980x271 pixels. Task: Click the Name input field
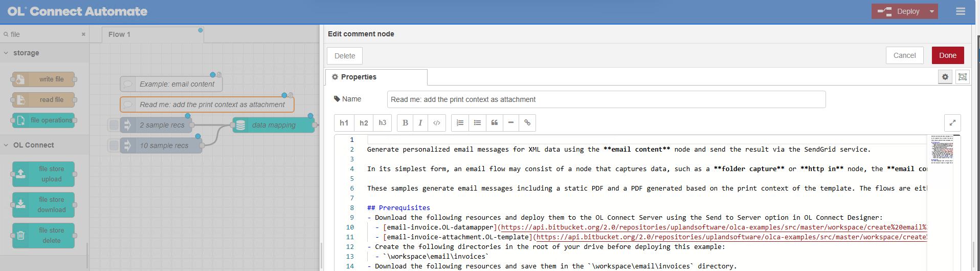click(x=606, y=99)
